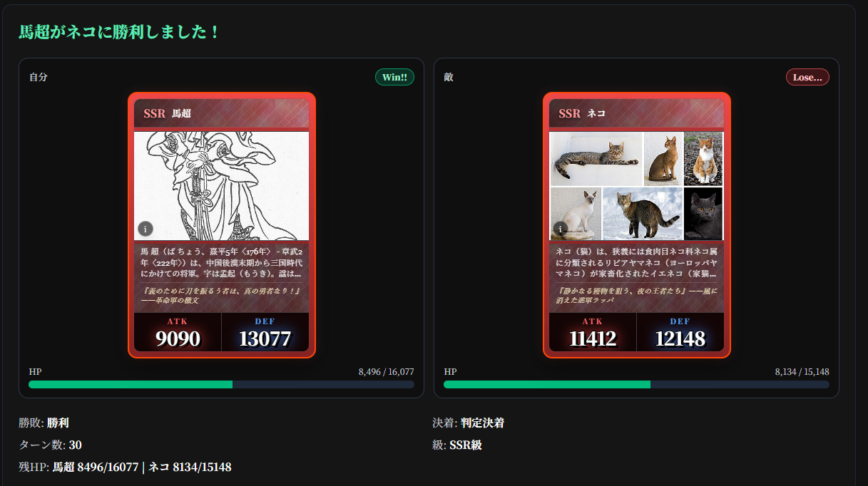The height and width of the screenshot is (486, 868).
Task: Click the Lose... badge on enemy panel
Action: 807,77
